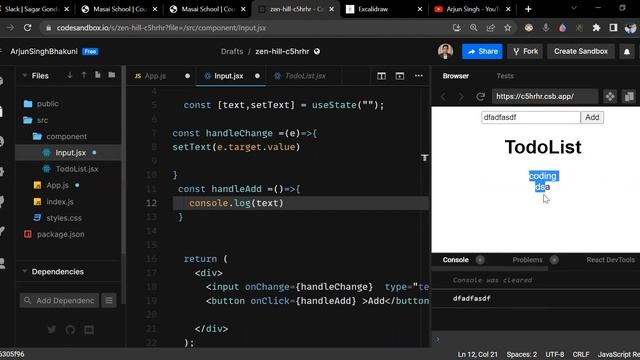Expand the public folder
The height and width of the screenshot is (360, 640).
47,104
